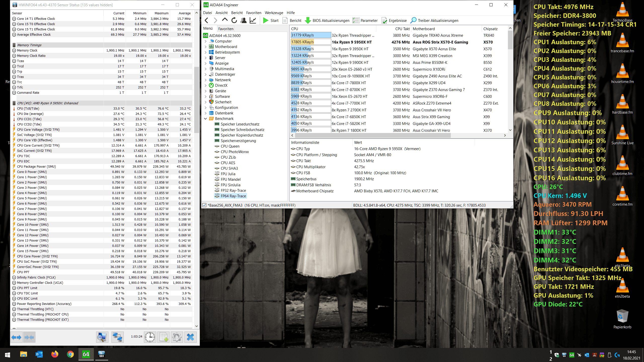
Task: Click HWiNFO expand-columns left-right arrows button
Action: (17, 337)
